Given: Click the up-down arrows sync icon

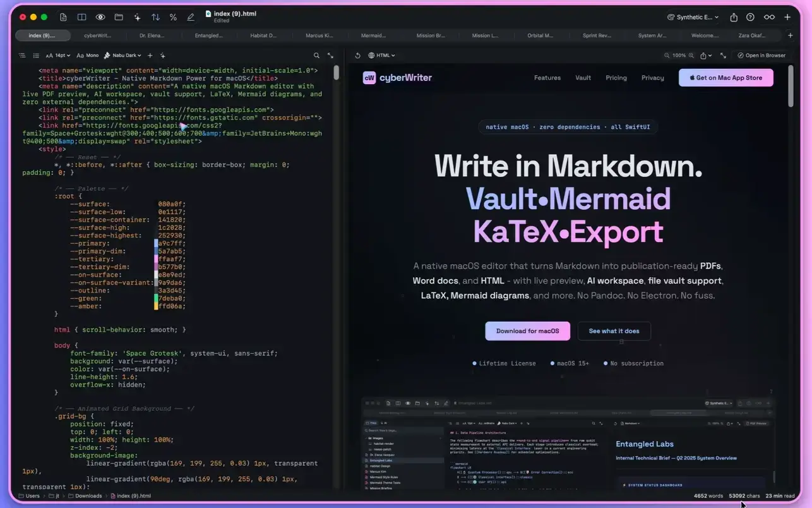Looking at the screenshot, I should coord(155,17).
